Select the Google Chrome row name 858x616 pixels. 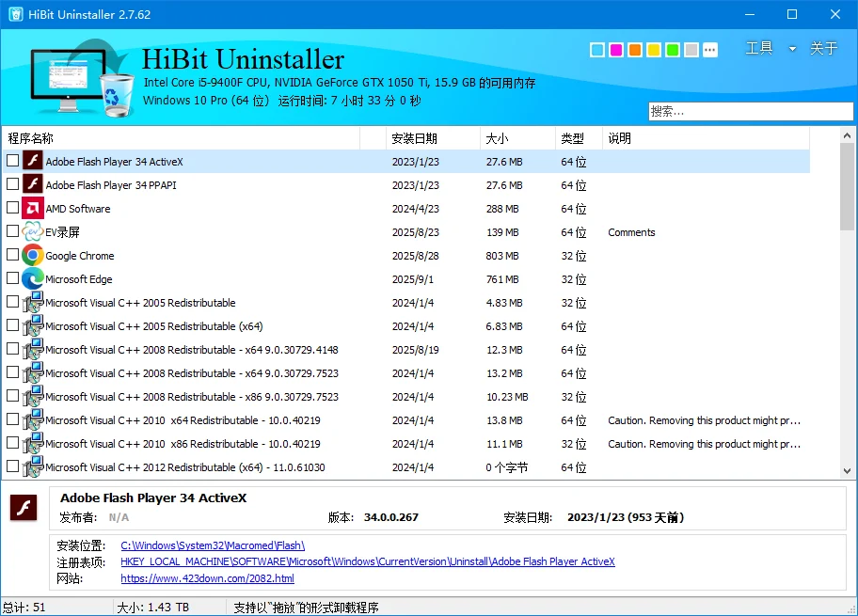[80, 256]
